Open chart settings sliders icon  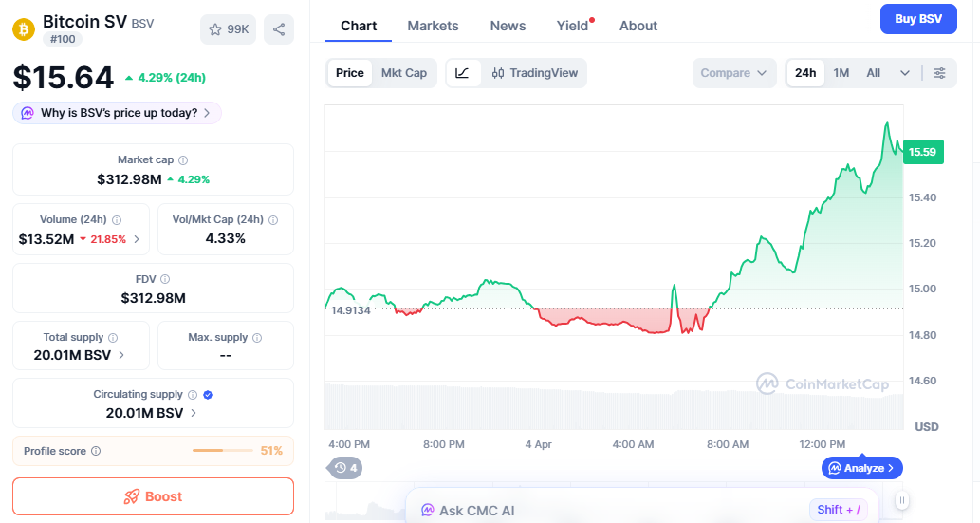[x=939, y=73]
